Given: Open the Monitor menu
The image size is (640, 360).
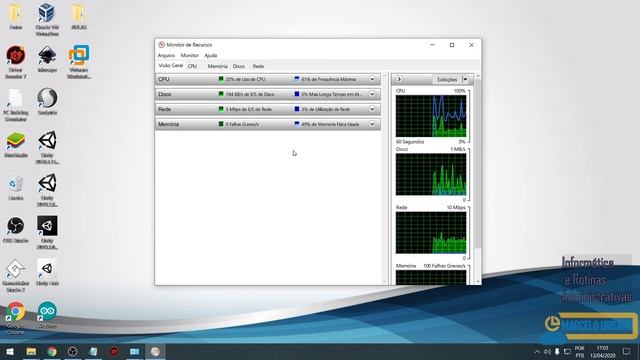Looking at the screenshot, I should click(x=189, y=55).
